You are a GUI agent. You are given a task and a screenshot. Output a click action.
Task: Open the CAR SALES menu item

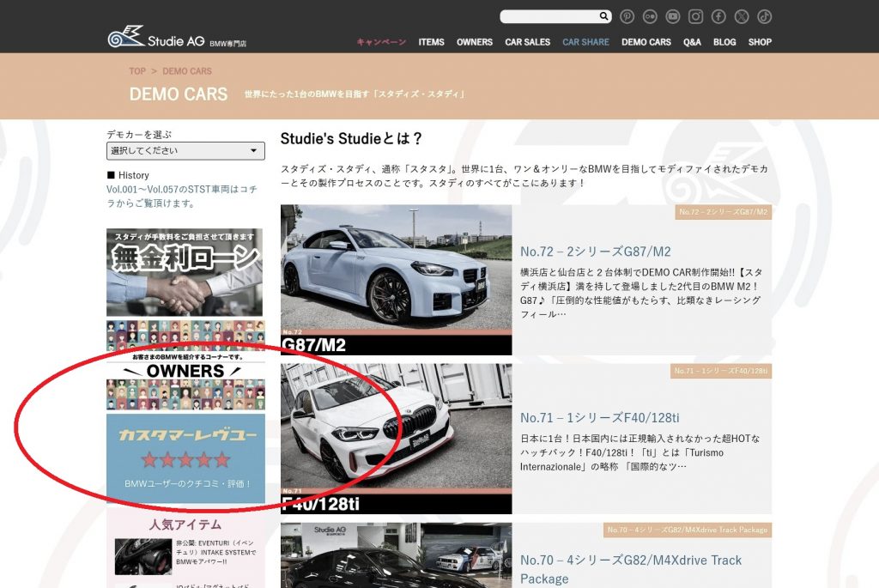(527, 42)
